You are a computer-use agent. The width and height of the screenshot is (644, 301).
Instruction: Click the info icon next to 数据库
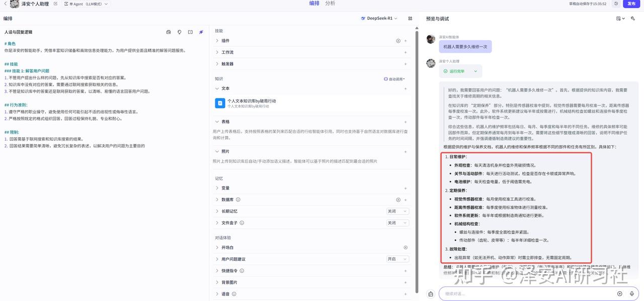coord(238,199)
